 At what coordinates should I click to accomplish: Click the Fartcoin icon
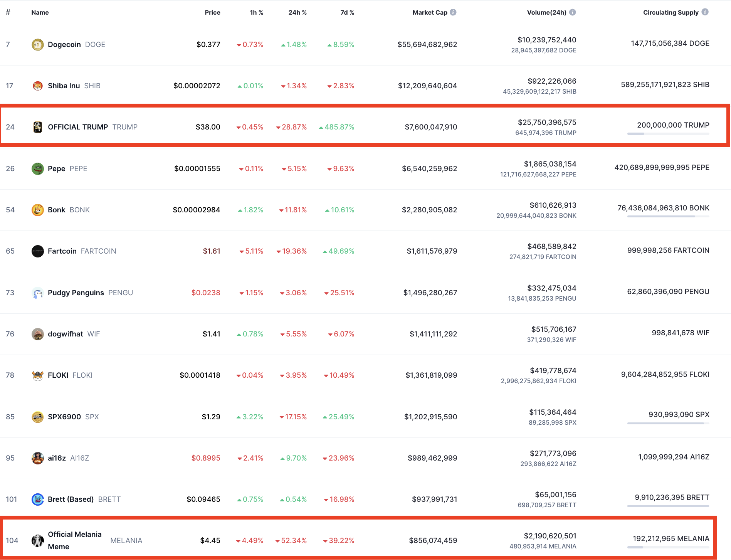coord(37,251)
